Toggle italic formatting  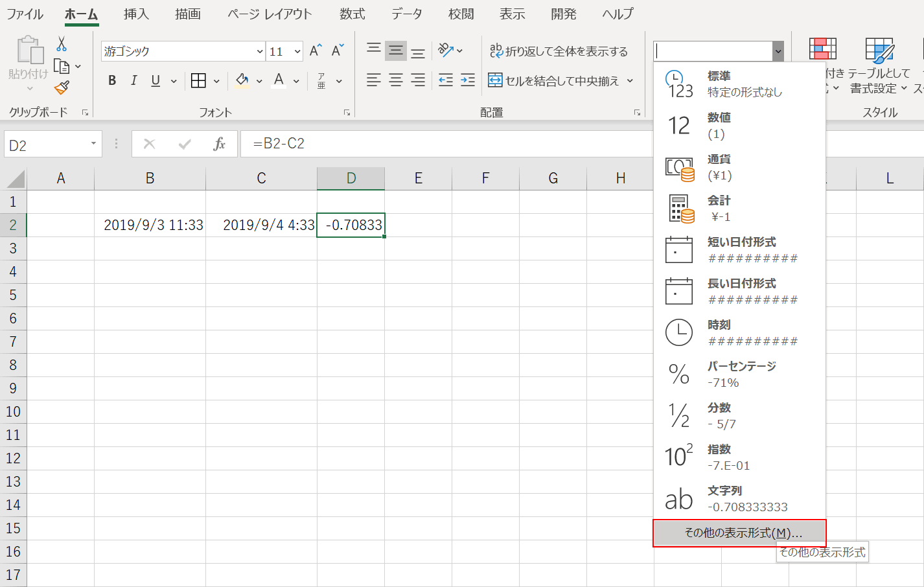(x=134, y=80)
